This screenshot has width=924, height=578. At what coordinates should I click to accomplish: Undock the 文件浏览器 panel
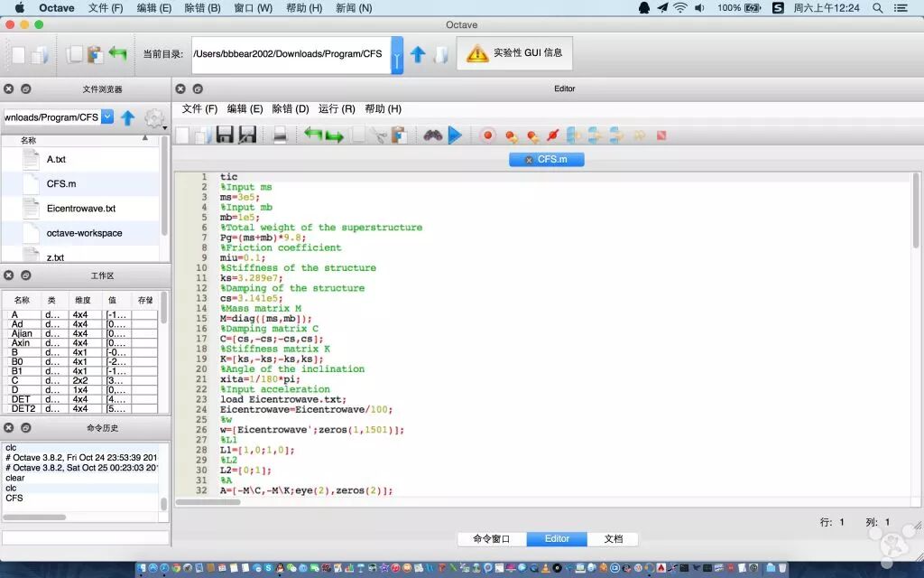[x=26, y=89]
